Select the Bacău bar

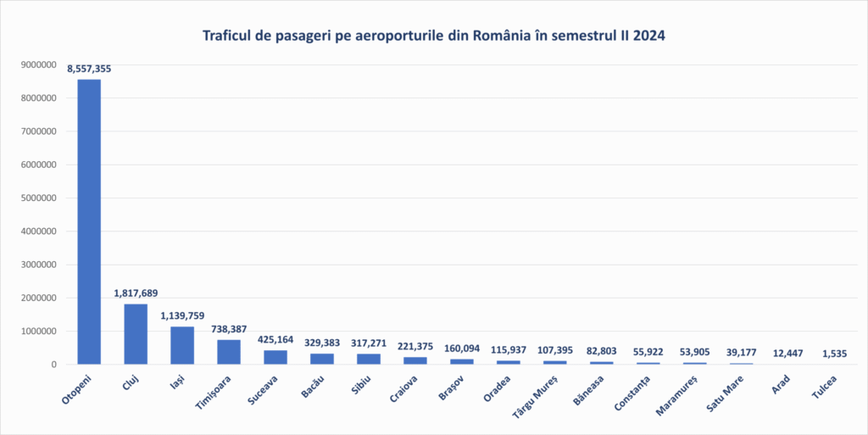321,359
